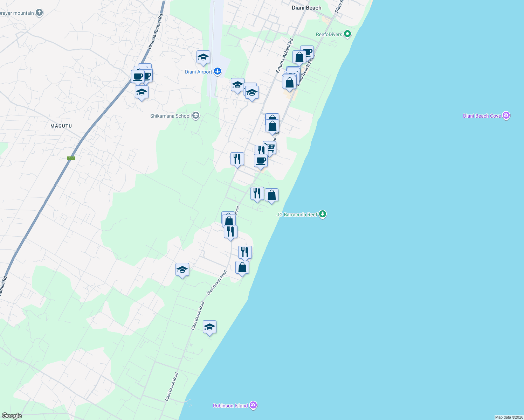
Task: Click the ReefoDivers green marker
Action: click(x=347, y=34)
